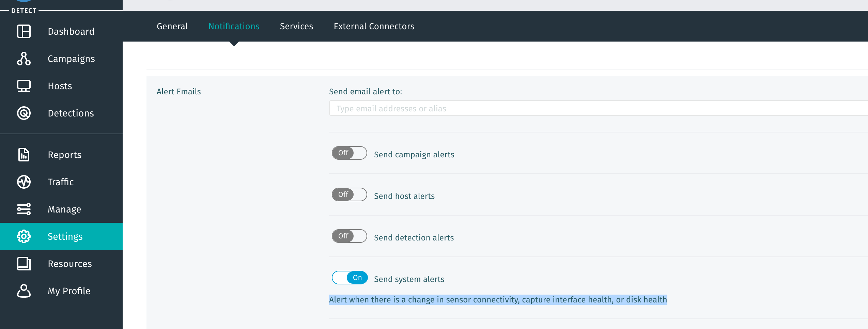
Task: Click the Traffic pulse icon
Action: (x=24, y=182)
